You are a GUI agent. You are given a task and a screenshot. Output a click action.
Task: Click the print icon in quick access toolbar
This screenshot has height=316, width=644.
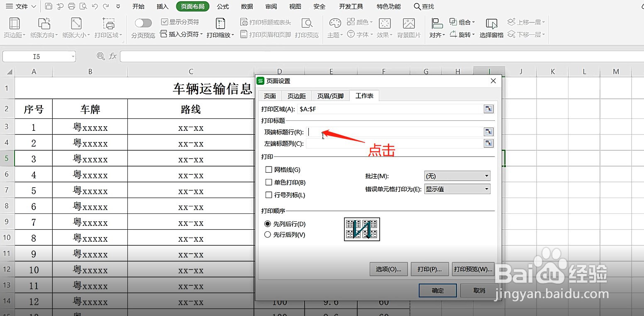tap(71, 6)
